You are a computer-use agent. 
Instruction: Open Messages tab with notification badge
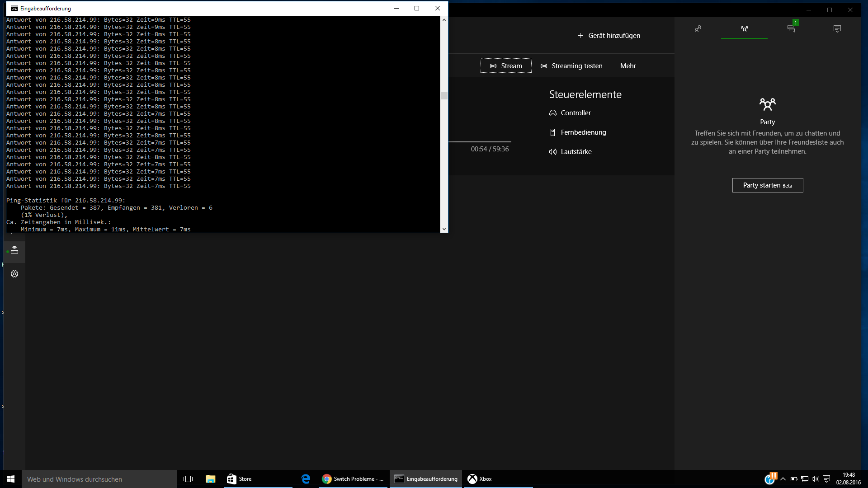tap(791, 29)
